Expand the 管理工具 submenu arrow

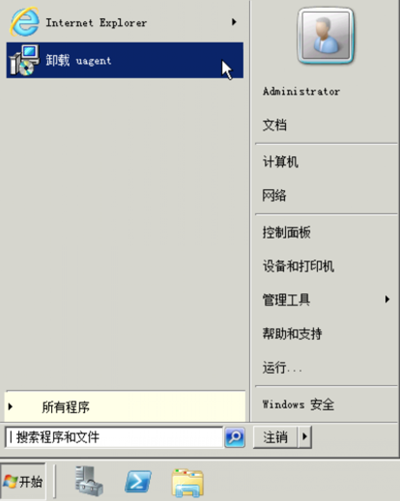pyautogui.click(x=387, y=299)
